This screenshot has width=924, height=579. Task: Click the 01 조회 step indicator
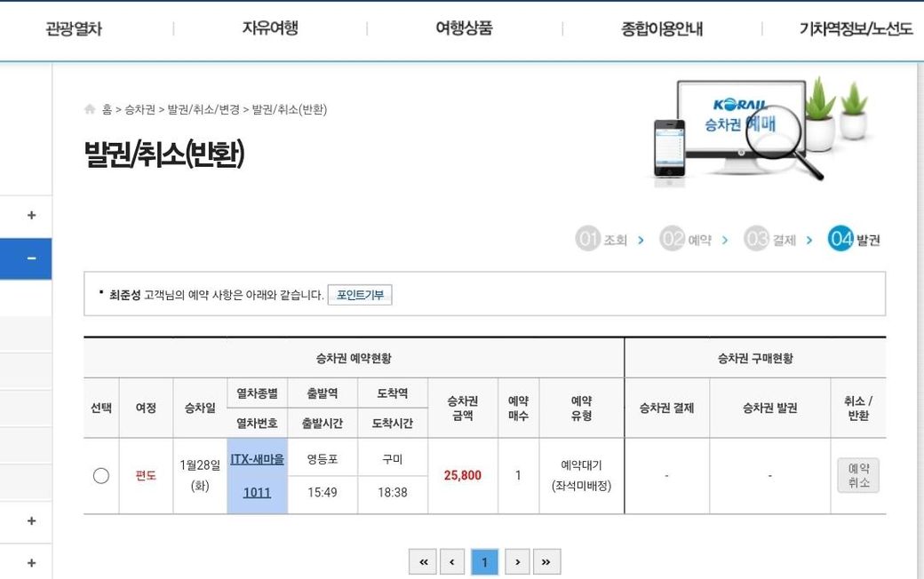point(601,239)
